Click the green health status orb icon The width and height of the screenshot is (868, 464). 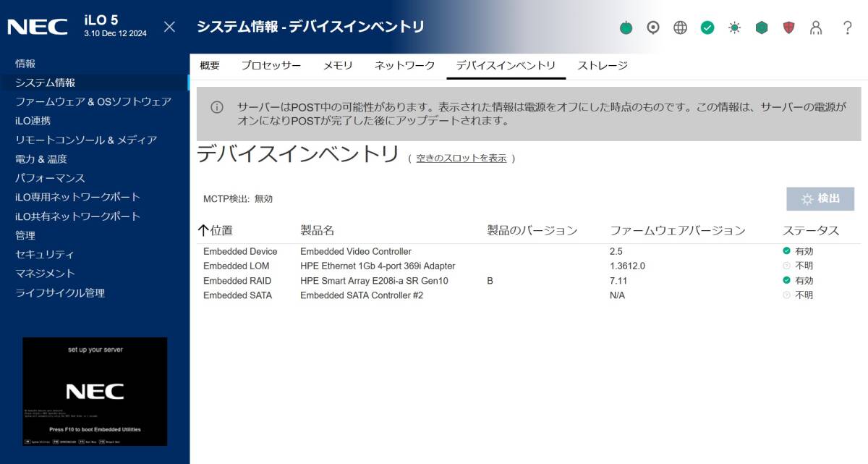[x=625, y=28]
